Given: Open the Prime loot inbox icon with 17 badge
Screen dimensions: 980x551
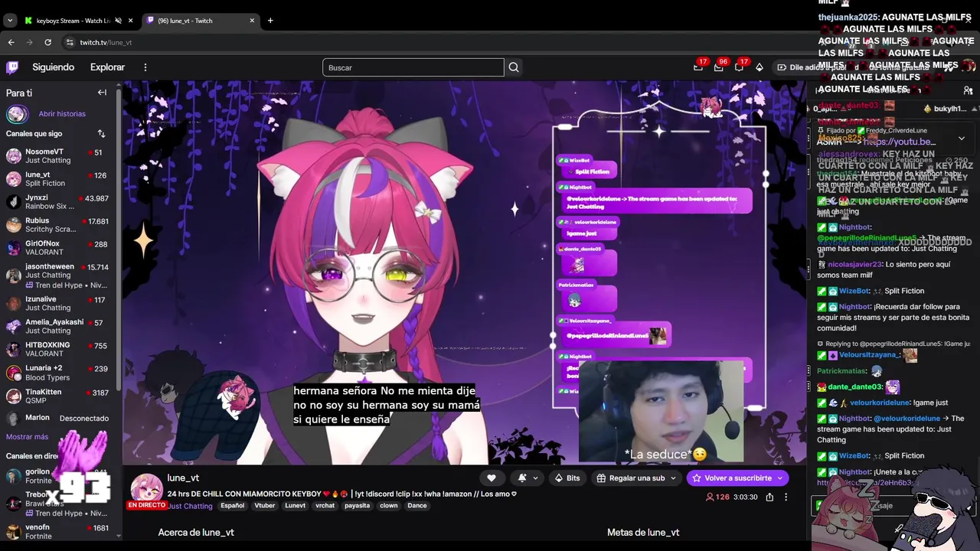Looking at the screenshot, I should pos(698,67).
